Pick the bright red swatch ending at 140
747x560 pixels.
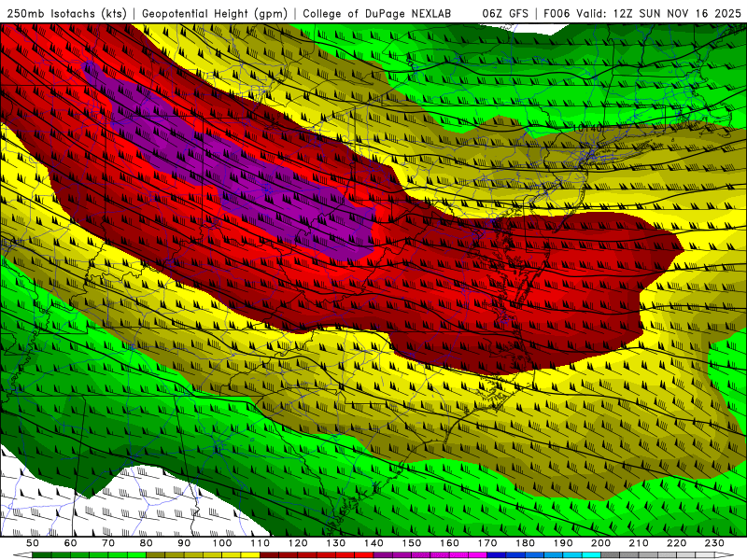click(x=364, y=554)
